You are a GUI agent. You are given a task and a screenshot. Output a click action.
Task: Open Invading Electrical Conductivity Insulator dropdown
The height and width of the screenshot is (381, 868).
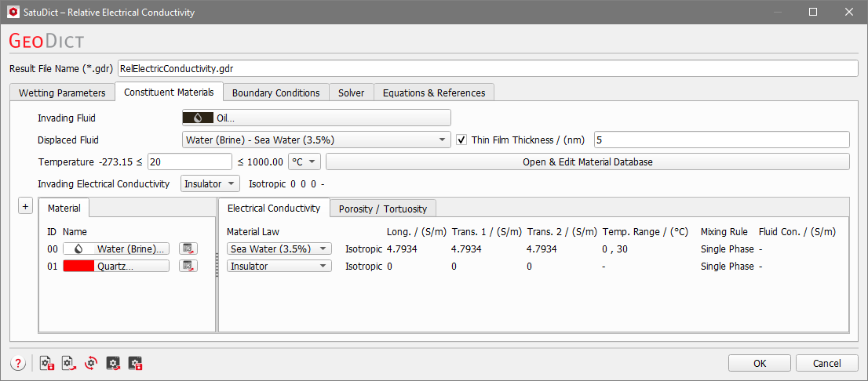tap(210, 183)
